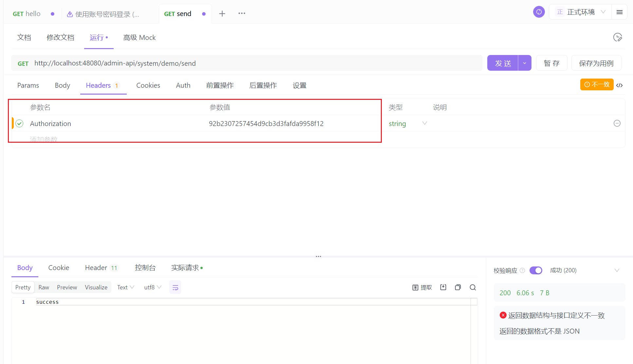Download the response via the save icon
633x364 pixels.
[x=443, y=287]
